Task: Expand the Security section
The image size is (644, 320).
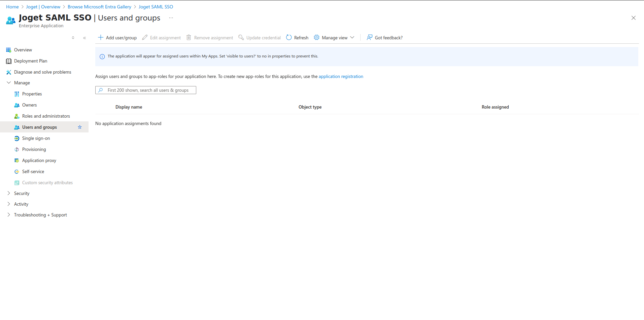Action: (x=9, y=193)
